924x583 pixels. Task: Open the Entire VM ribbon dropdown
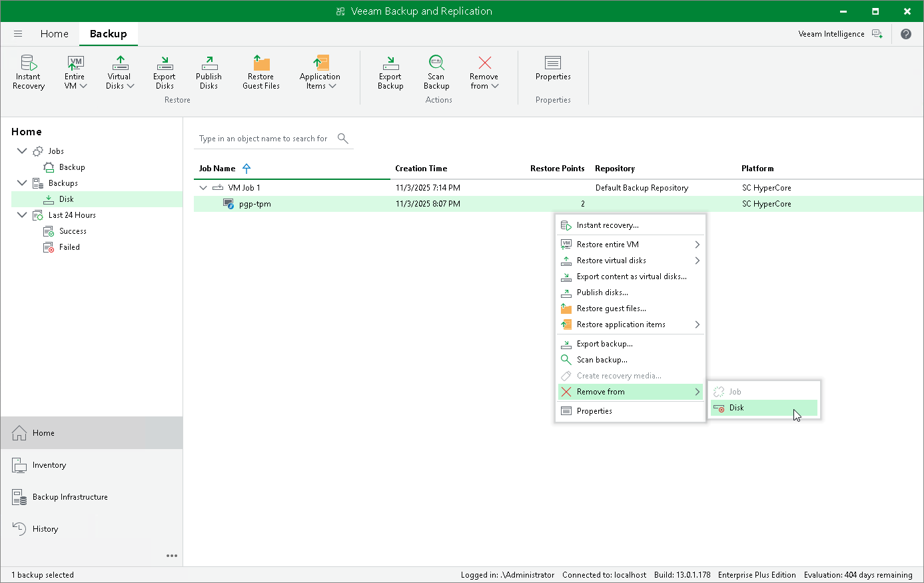(x=75, y=72)
